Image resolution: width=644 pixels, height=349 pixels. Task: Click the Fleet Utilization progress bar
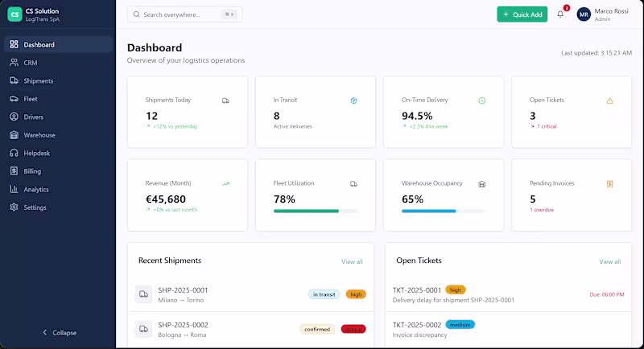(x=315, y=211)
